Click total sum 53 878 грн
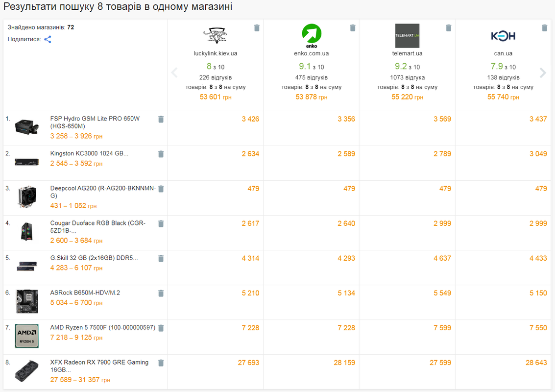This screenshot has width=555, height=392. click(312, 97)
